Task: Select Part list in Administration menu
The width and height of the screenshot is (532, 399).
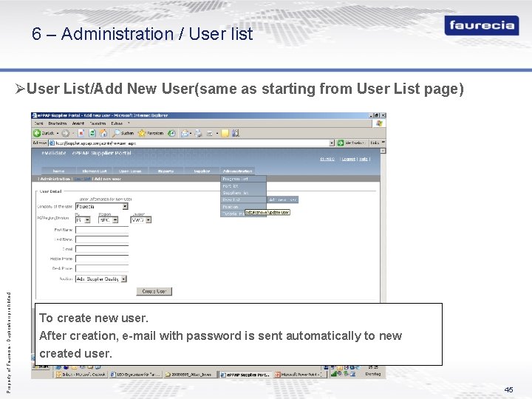Action: tap(243, 186)
